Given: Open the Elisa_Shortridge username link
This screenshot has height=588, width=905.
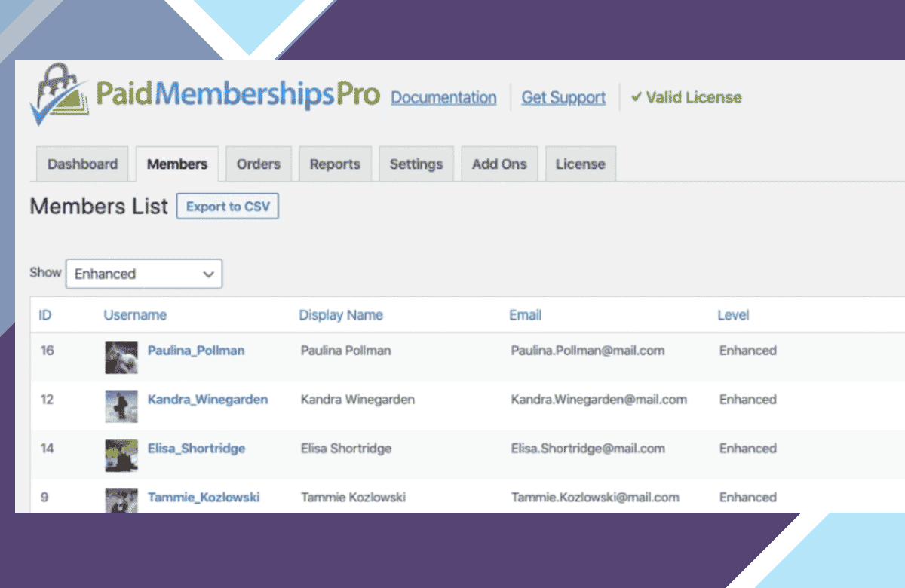Looking at the screenshot, I should tap(197, 449).
